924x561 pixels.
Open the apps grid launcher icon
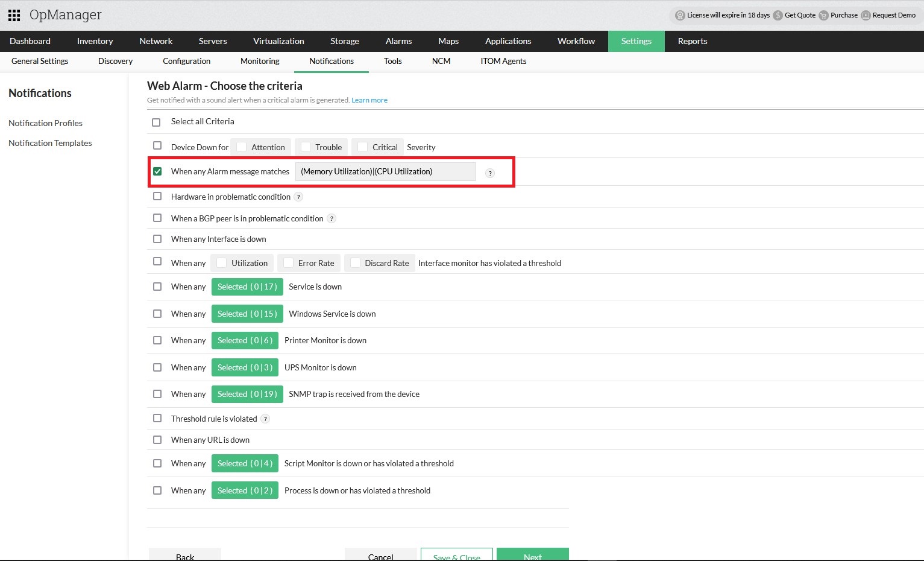(14, 15)
